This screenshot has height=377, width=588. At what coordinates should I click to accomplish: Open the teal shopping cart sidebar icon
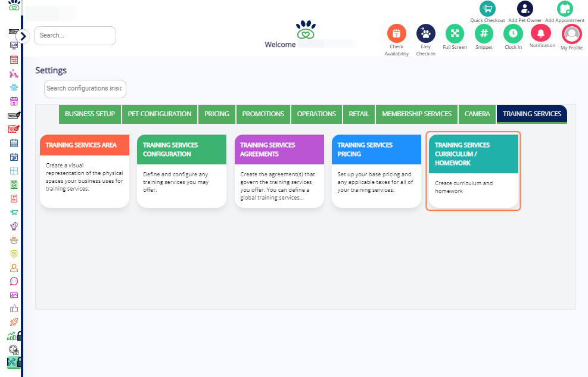pos(14,213)
